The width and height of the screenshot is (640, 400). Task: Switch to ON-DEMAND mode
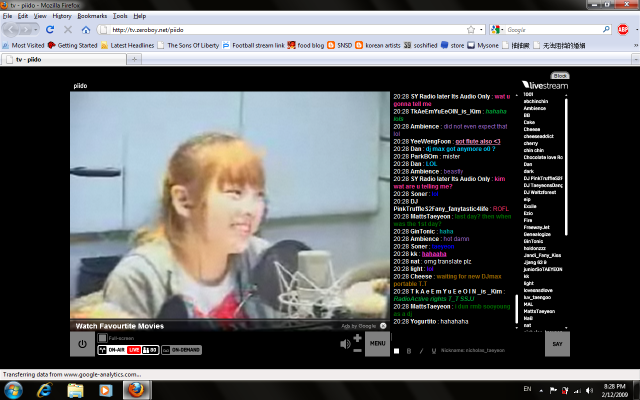click(x=182, y=350)
